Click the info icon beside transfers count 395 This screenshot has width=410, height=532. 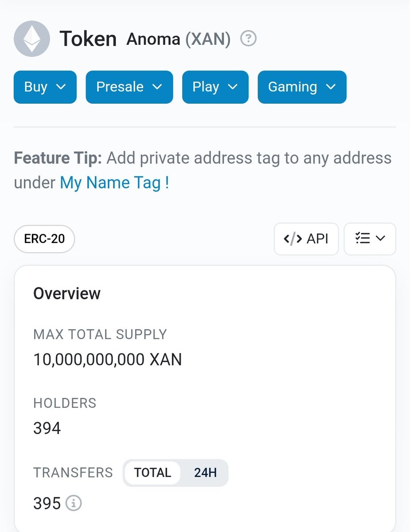[74, 503]
